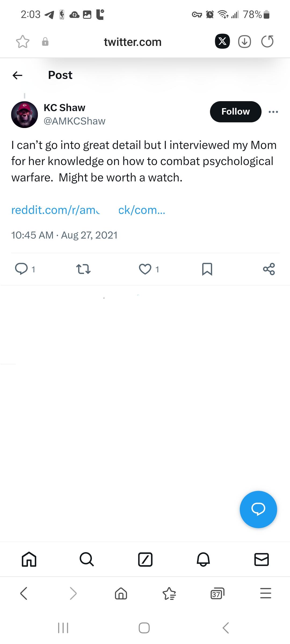Open the Search tab magnifier
The image size is (290, 644).
(87, 559)
